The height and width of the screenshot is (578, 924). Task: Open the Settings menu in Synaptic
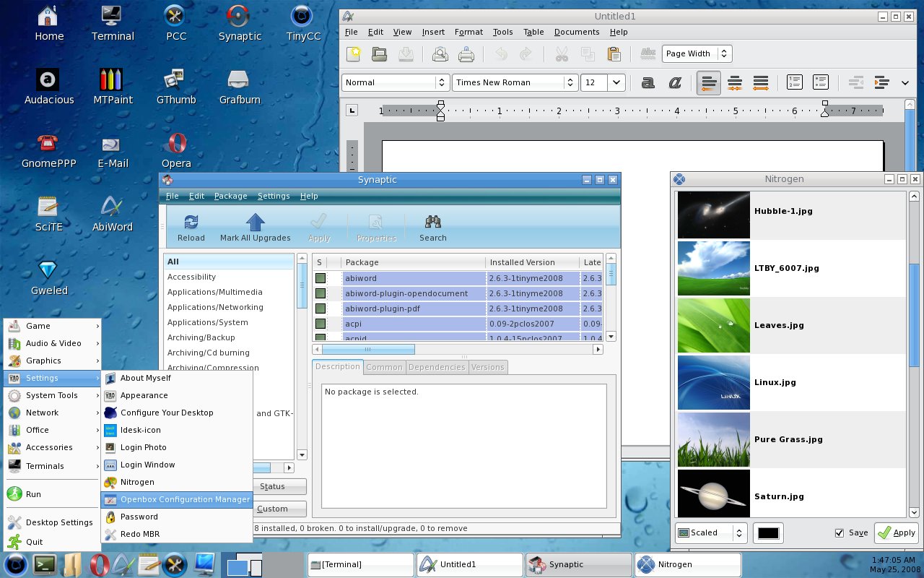(x=274, y=196)
